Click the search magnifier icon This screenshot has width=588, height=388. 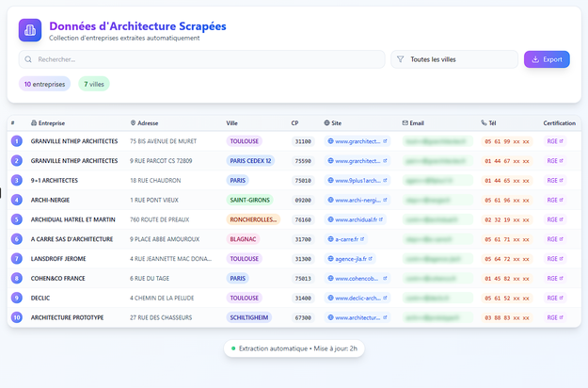[29, 59]
